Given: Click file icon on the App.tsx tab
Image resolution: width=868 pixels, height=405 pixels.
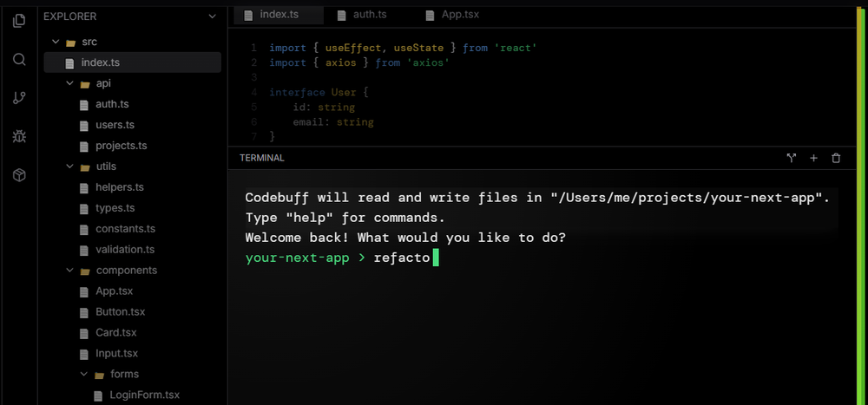Looking at the screenshot, I should point(431,16).
